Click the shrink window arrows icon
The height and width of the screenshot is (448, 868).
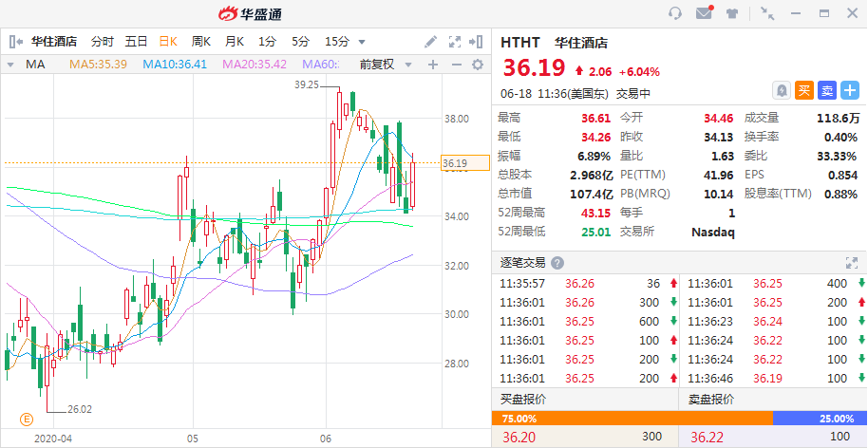(767, 13)
